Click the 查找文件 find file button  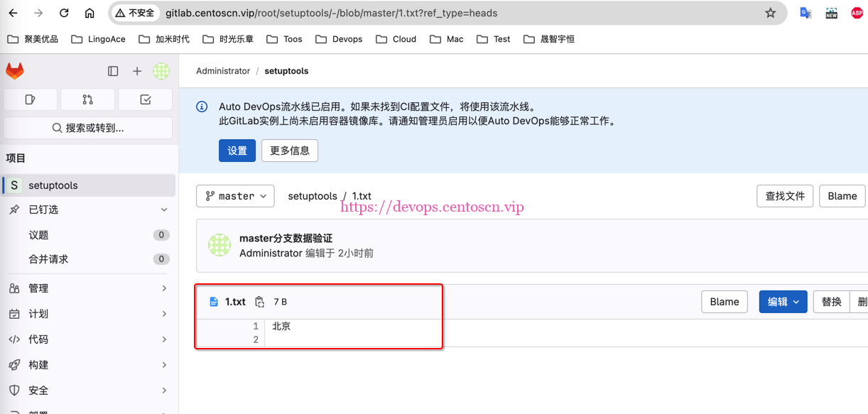(x=784, y=196)
